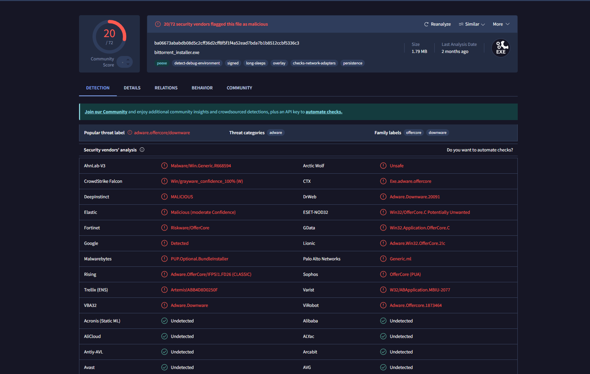Click the checks-network-adapters tag
Image resolution: width=590 pixels, height=374 pixels.
[314, 63]
